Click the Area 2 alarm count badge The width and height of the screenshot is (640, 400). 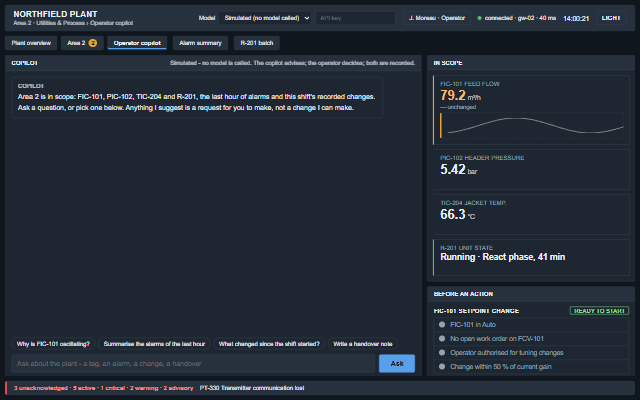pos(93,43)
